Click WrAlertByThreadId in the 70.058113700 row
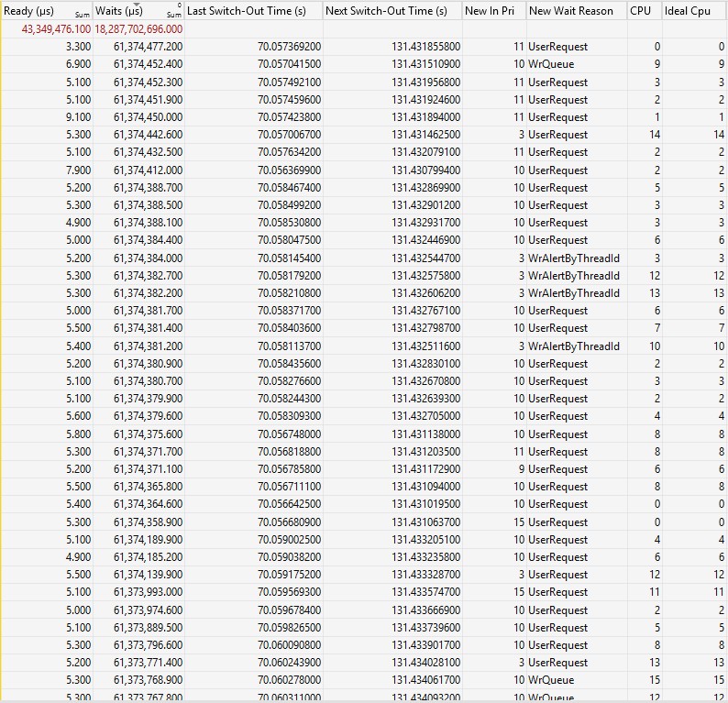 (x=574, y=346)
